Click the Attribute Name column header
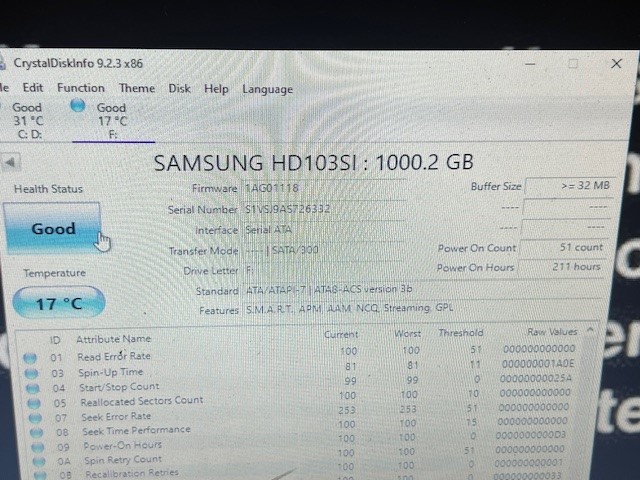Image resolution: width=640 pixels, height=480 pixels. (113, 339)
